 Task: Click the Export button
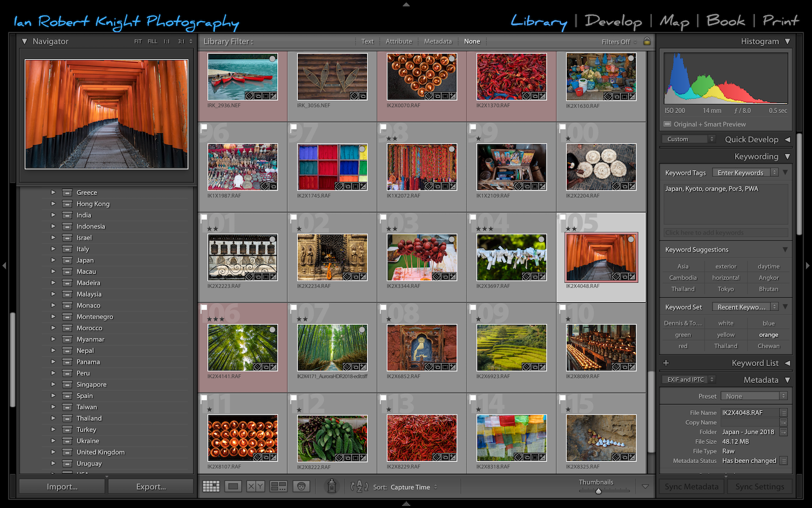[151, 486]
